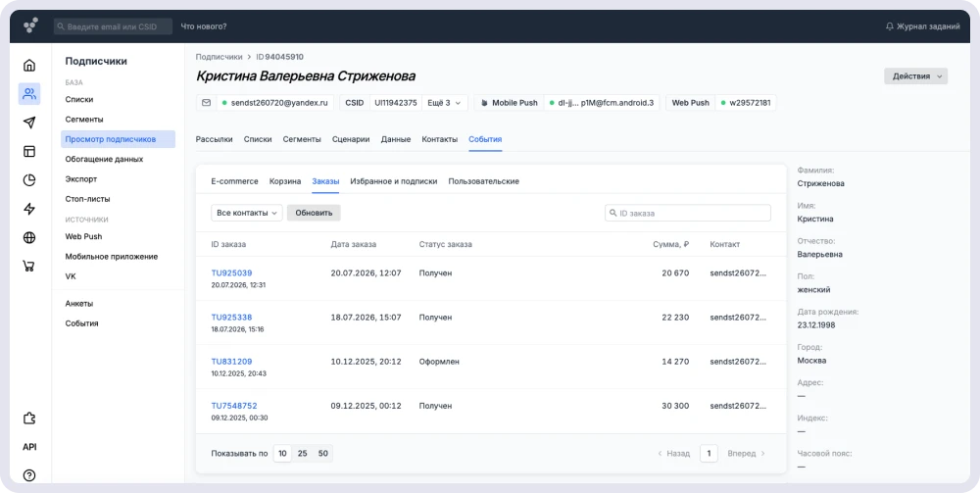Viewport: 980px width, 493px height.
Task: Open the E-commerce sub-tab
Action: (x=234, y=181)
